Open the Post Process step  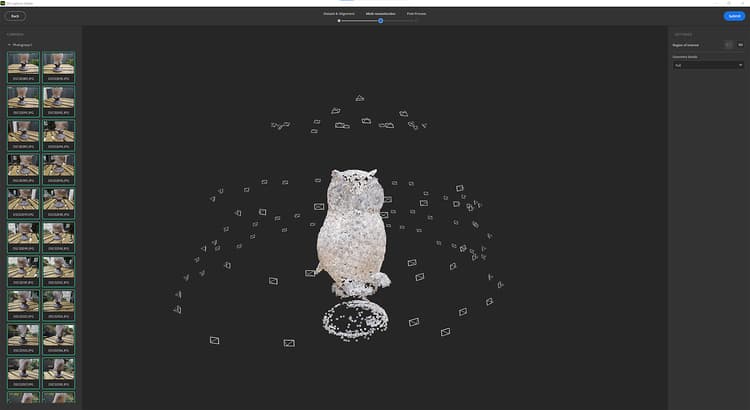(x=416, y=14)
